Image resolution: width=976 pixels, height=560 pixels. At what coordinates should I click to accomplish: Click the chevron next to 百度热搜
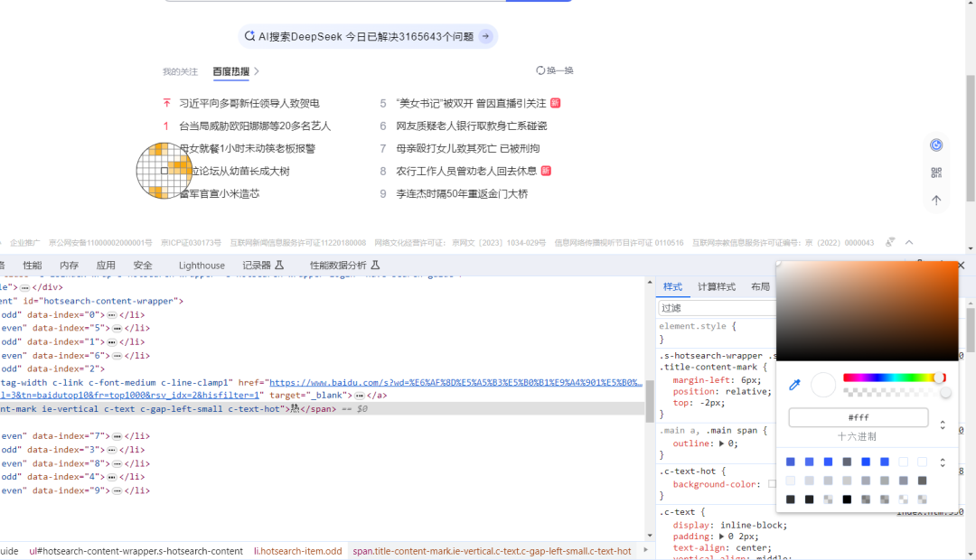(x=257, y=71)
